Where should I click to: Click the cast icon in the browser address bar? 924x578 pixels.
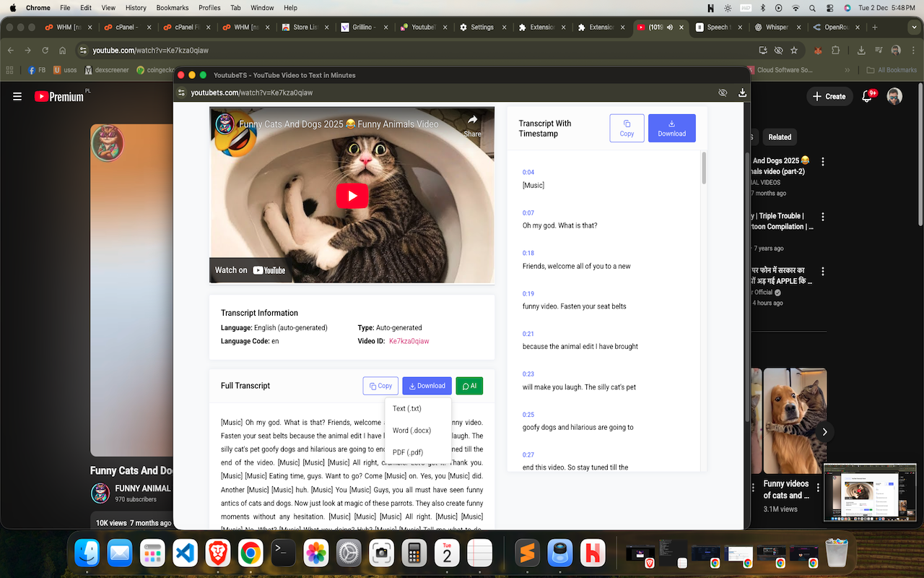tap(762, 51)
